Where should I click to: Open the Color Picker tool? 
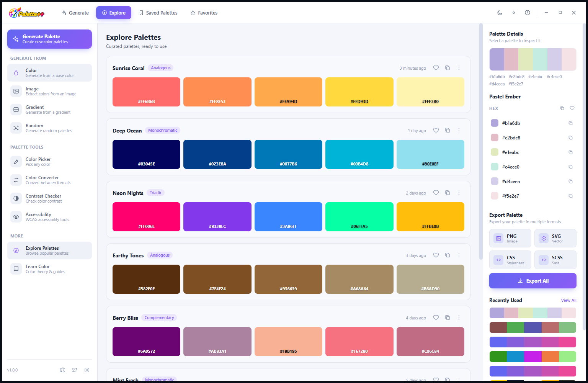pos(49,162)
